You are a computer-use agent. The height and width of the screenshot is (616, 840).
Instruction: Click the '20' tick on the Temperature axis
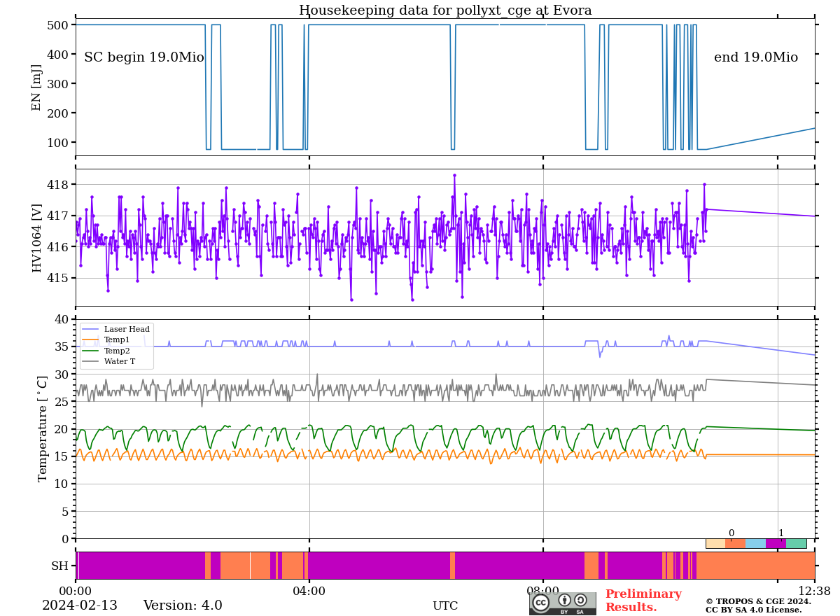tap(62, 429)
